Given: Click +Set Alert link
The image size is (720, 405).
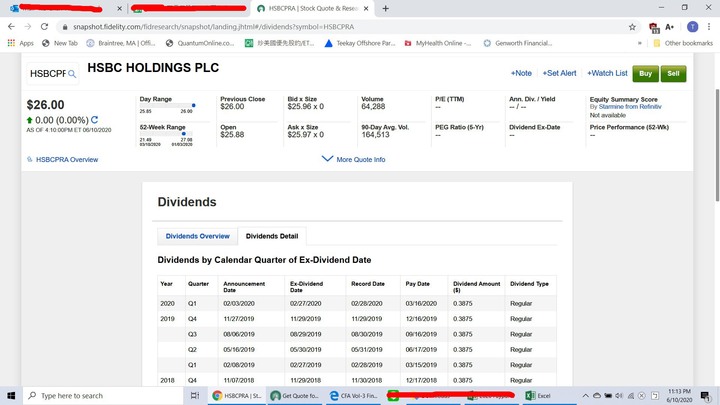Looking at the screenshot, I should click(559, 73).
